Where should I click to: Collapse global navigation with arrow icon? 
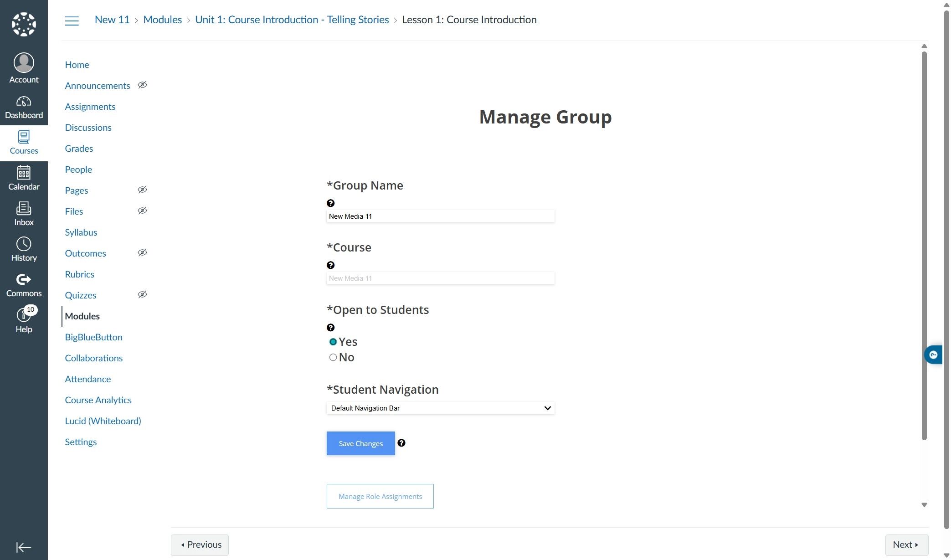[24, 547]
